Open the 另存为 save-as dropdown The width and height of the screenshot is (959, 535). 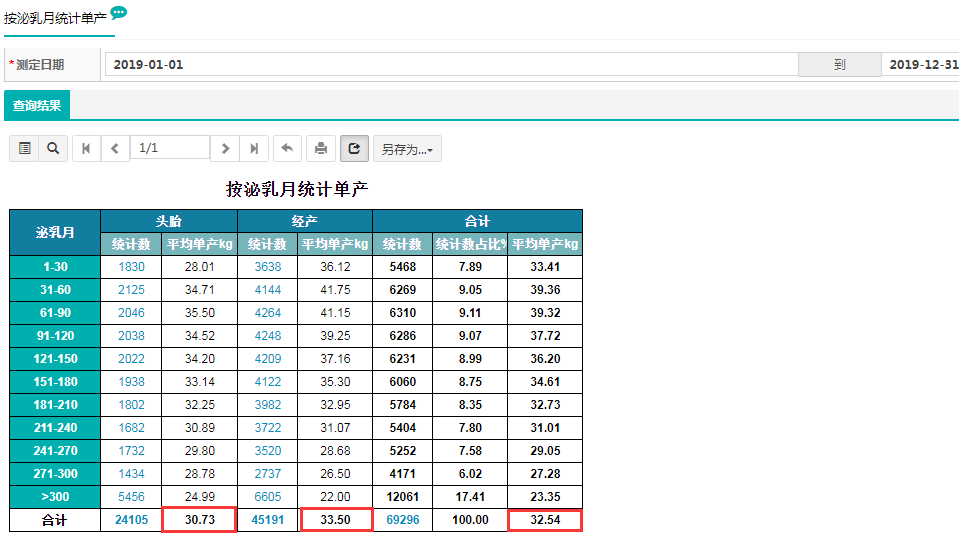coord(407,149)
